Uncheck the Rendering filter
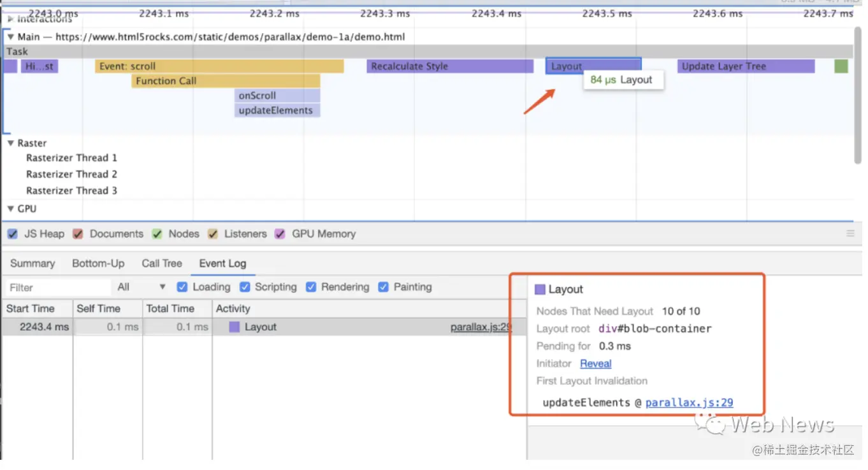The height and width of the screenshot is (470, 868). click(311, 287)
